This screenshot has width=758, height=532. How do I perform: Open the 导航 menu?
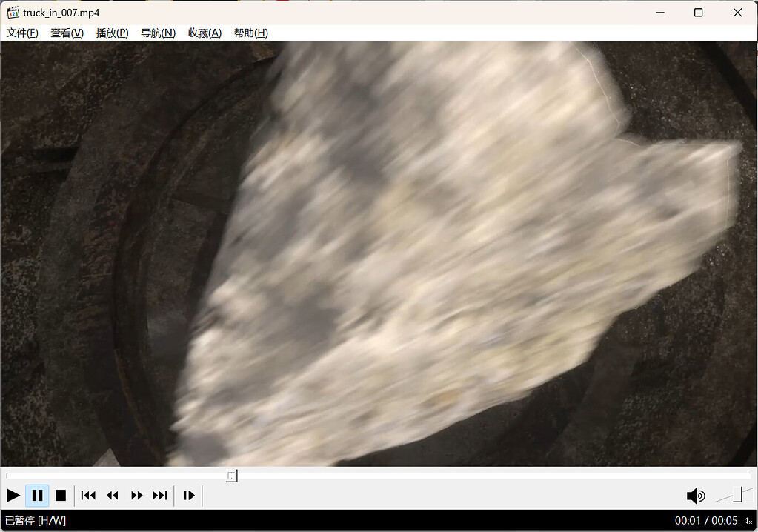pos(157,33)
